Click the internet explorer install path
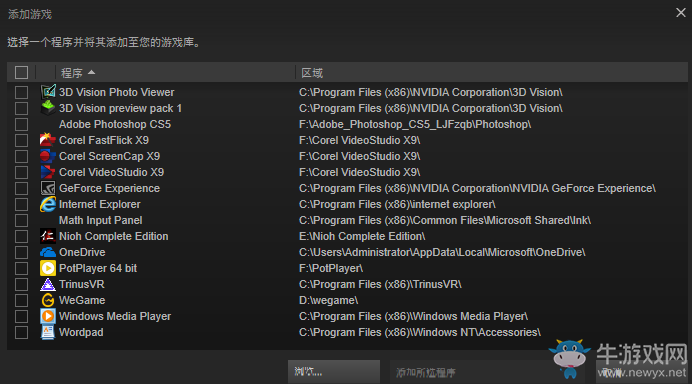This screenshot has height=384, width=692. 397,204
